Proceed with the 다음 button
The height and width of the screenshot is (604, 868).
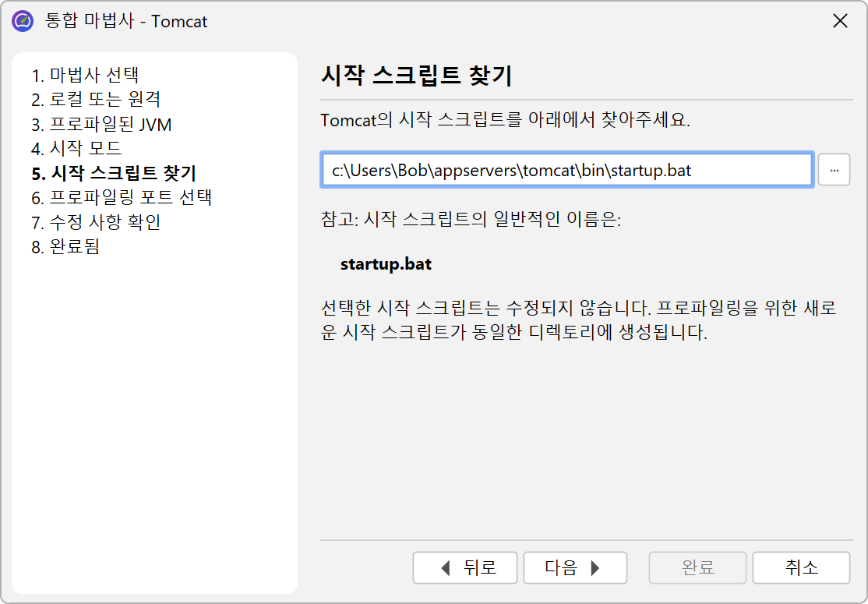click(575, 567)
